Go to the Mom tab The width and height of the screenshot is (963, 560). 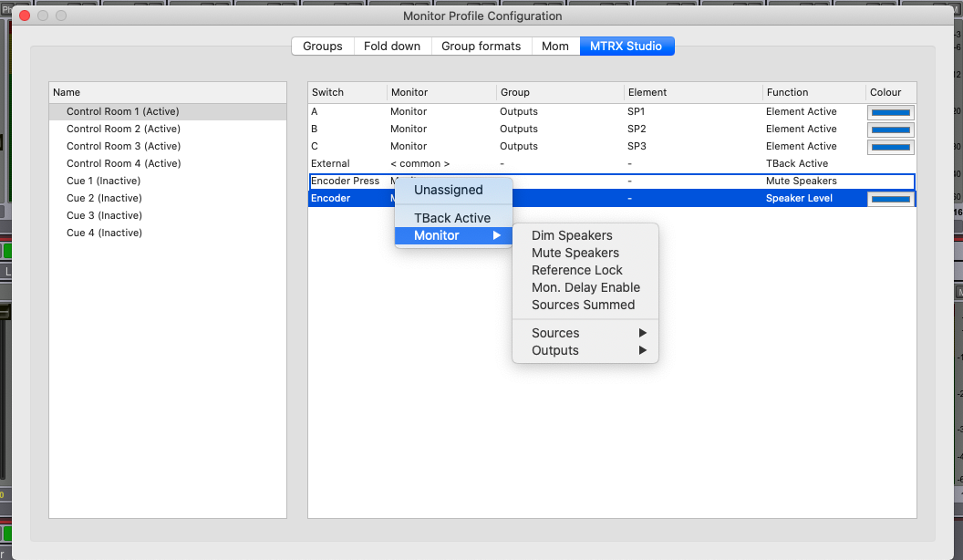pyautogui.click(x=555, y=46)
